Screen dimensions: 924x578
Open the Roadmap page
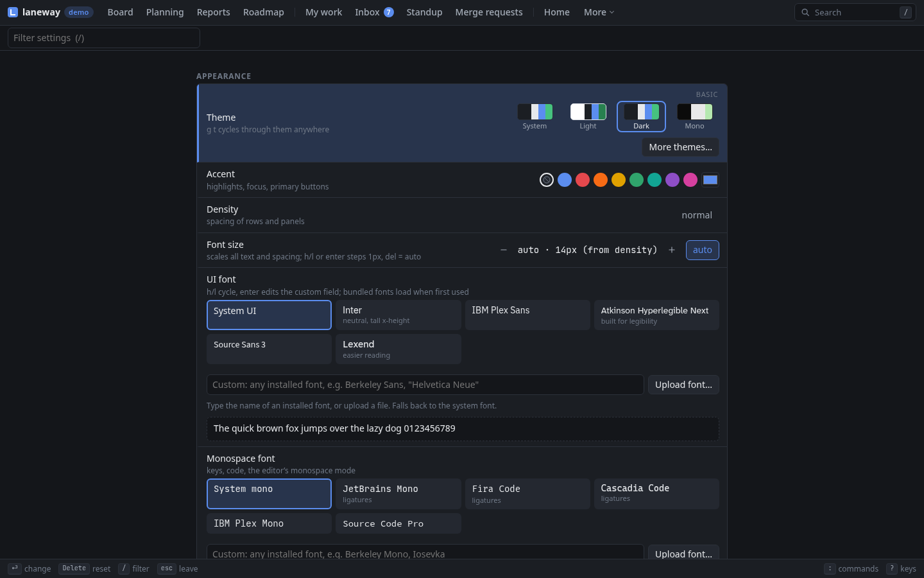tap(264, 12)
